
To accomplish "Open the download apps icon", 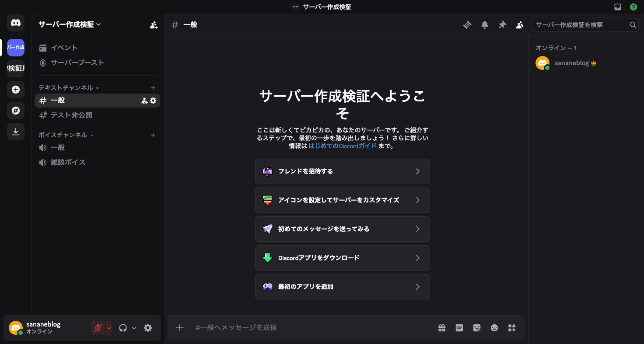I will 16,132.
